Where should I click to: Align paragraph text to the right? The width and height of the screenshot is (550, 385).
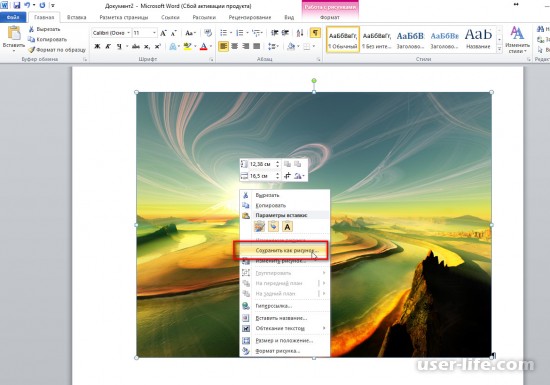pyautogui.click(x=246, y=46)
